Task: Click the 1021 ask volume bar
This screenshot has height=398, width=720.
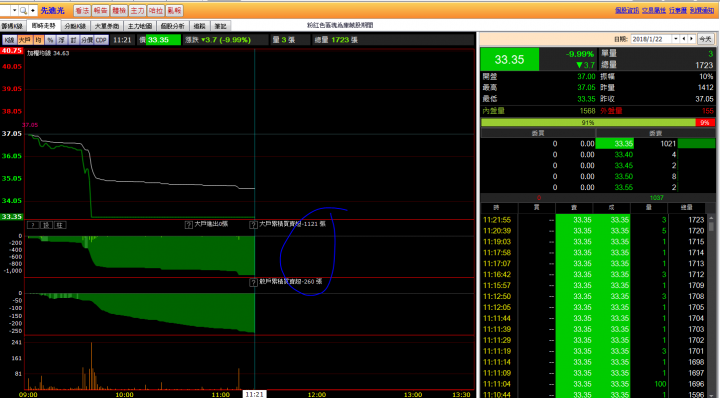Action: pos(696,144)
